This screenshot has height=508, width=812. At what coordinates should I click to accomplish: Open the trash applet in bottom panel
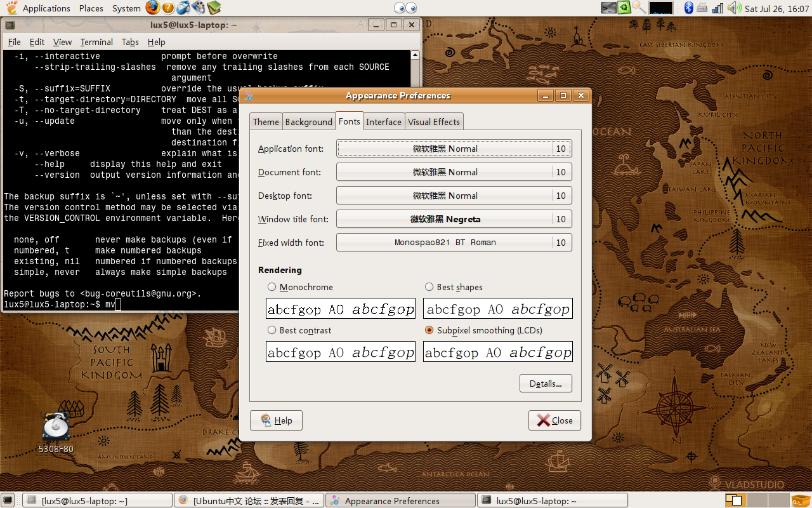point(802,500)
